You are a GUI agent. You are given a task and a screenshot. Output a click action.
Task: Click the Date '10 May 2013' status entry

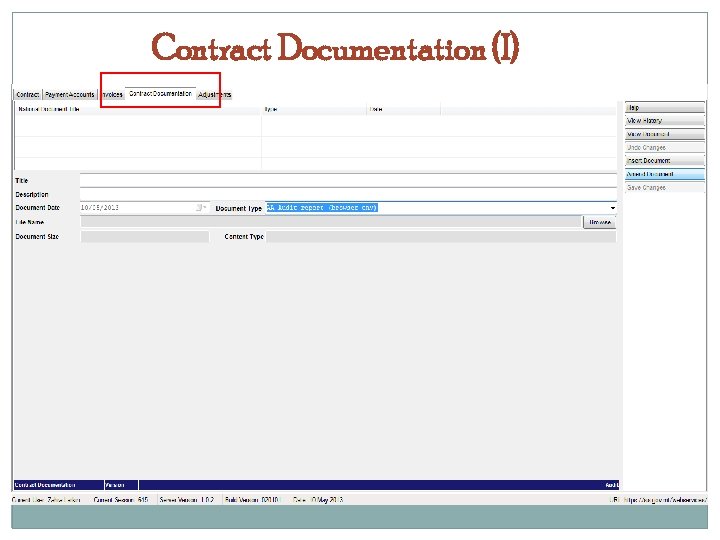[318, 500]
